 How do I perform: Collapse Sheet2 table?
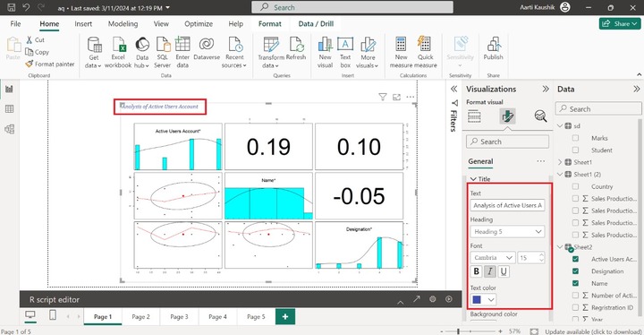[560, 247]
